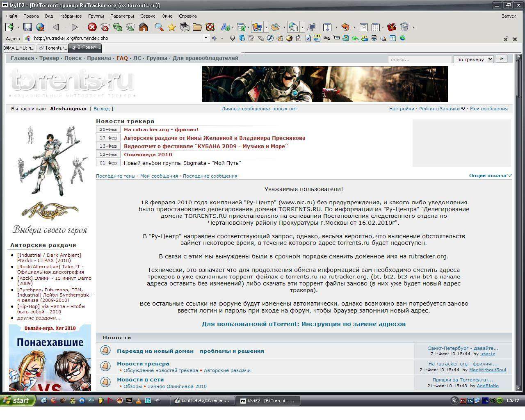Open the dropdown arrow beside the go arrow
The image size is (525, 420).
(x=222, y=38)
